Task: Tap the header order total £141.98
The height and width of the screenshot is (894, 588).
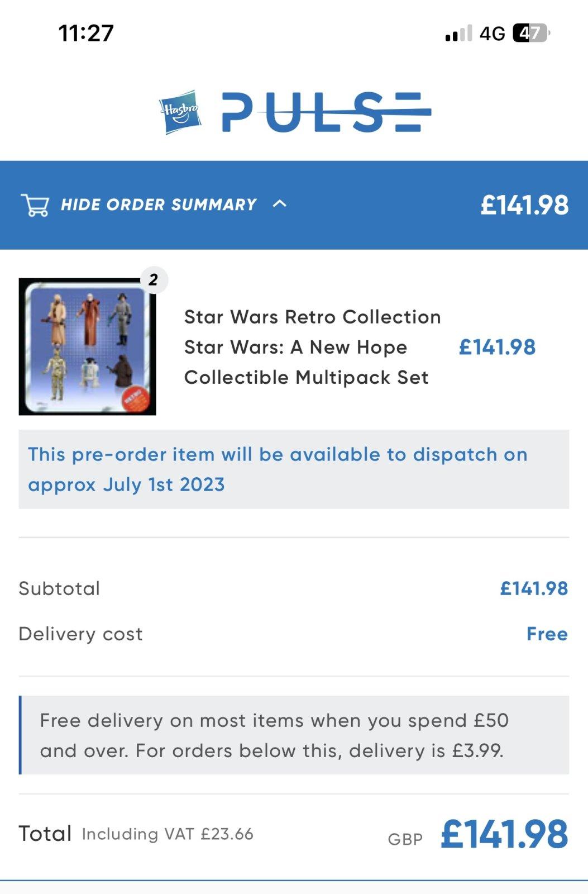Action: 524,205
